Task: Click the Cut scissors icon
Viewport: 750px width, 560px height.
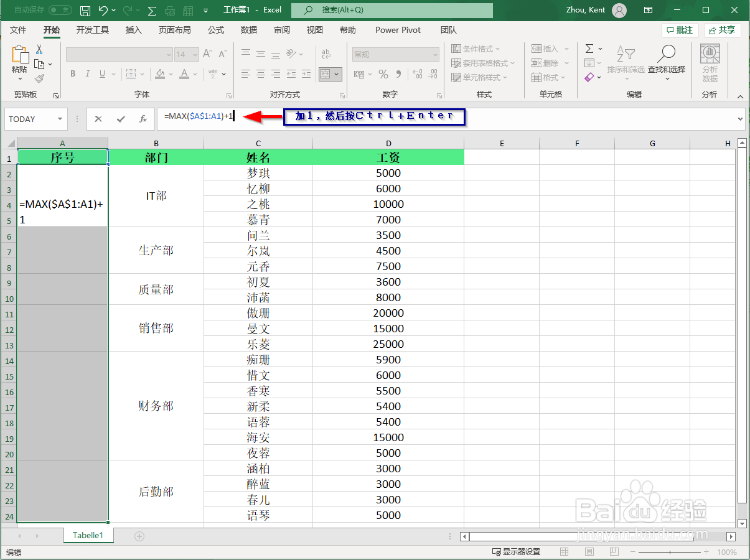Action: coord(39,49)
